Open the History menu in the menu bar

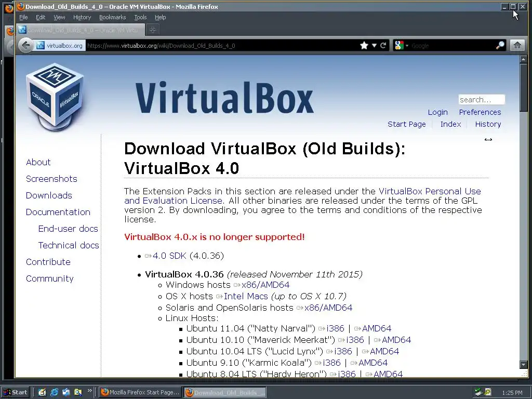(x=82, y=17)
